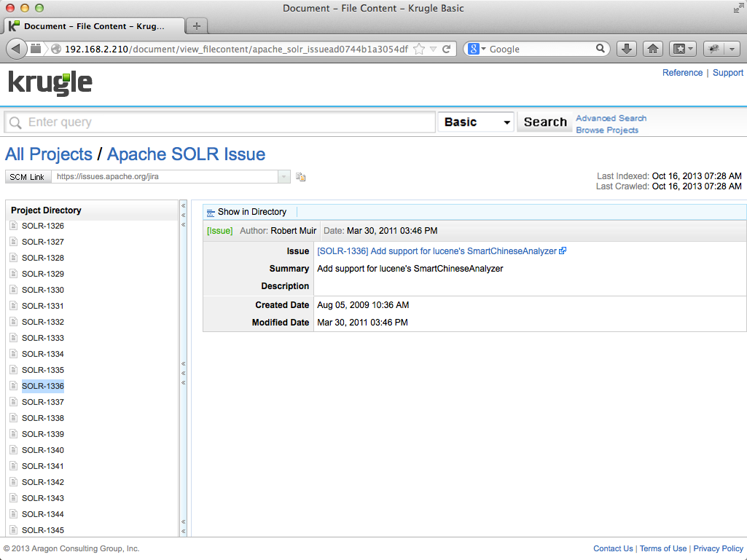747x560 pixels.
Task: Select SOLR-1328 in Project Directory
Action: pyautogui.click(x=43, y=258)
